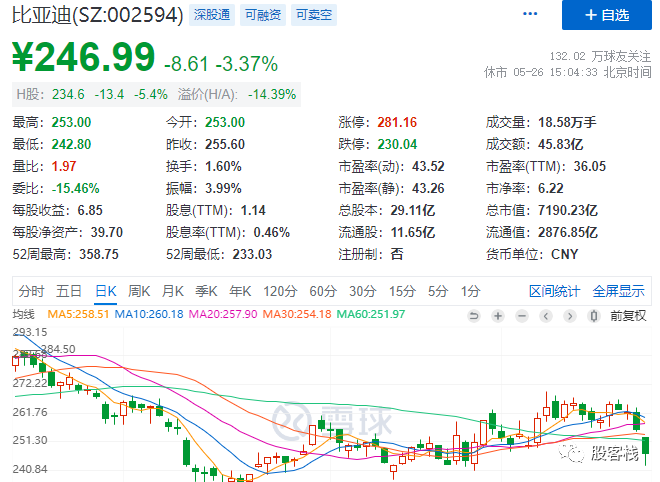Click the 比亚迪(SZ:002594) stock title

point(98,15)
